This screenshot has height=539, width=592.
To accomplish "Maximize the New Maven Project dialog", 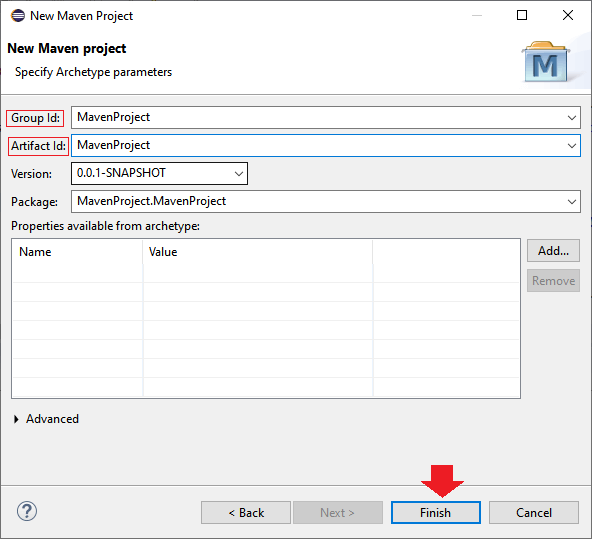I will tap(522, 15).
